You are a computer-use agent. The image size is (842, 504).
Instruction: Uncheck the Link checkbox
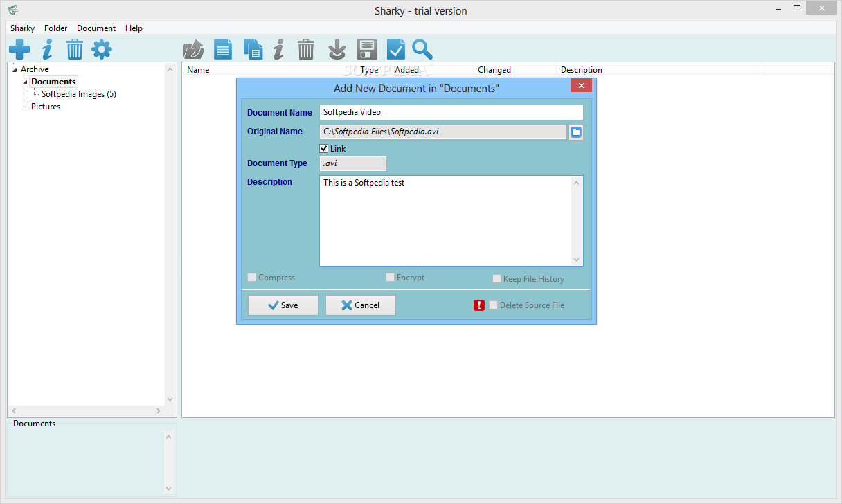pyautogui.click(x=324, y=149)
